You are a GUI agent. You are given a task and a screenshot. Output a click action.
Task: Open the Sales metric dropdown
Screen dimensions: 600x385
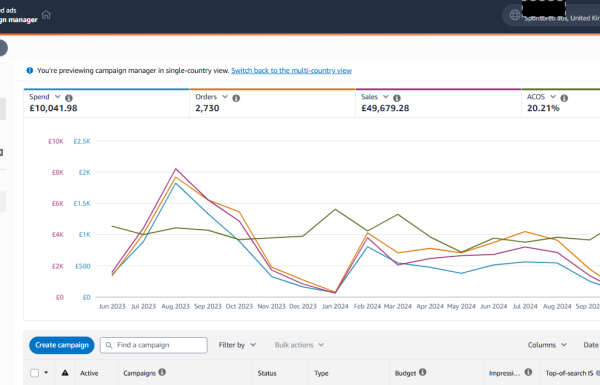click(386, 97)
